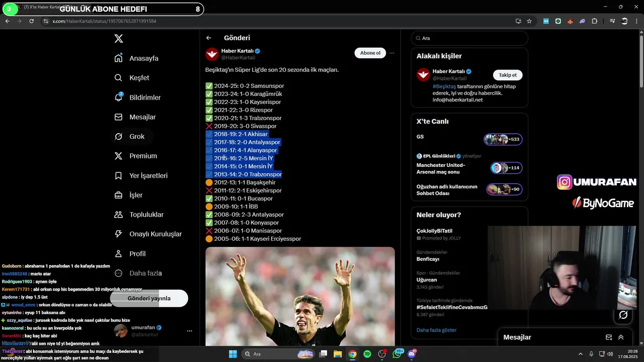Open the post's footballer image

pyautogui.click(x=300, y=297)
